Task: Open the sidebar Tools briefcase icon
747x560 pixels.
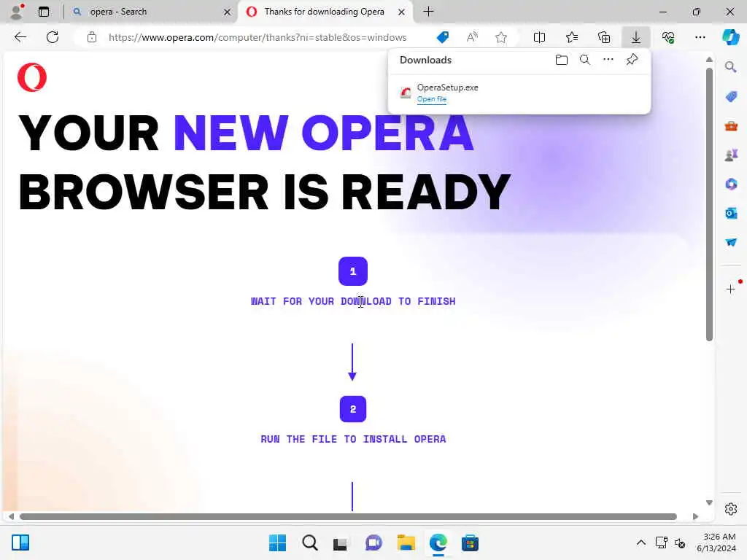Action: (731, 126)
